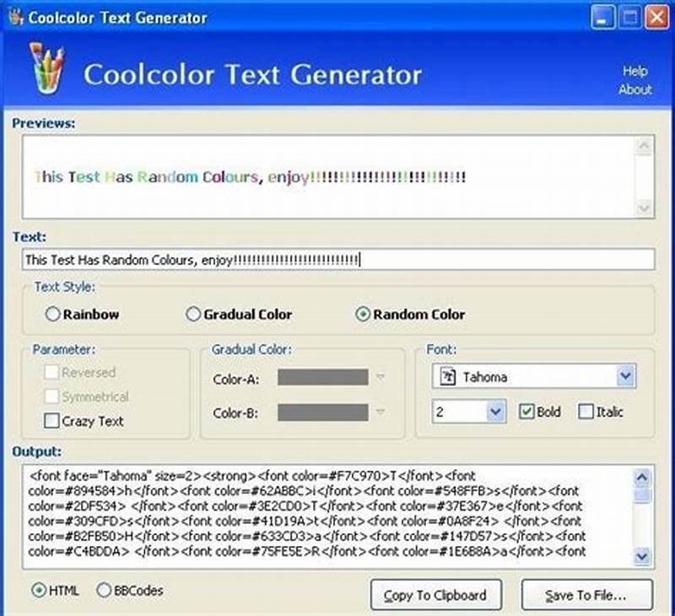Disable Bold formatting
The height and width of the screenshot is (616, 675).
click(527, 412)
